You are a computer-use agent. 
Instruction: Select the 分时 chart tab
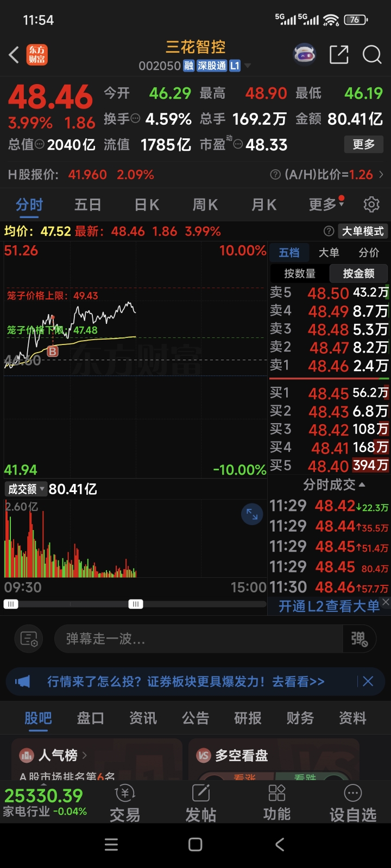coord(29,205)
